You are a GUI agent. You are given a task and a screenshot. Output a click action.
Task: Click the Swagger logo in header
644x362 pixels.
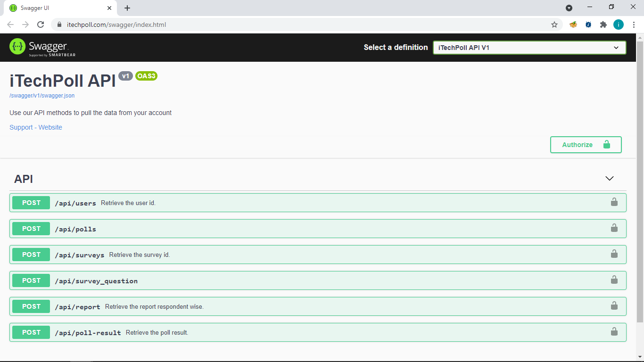point(42,47)
